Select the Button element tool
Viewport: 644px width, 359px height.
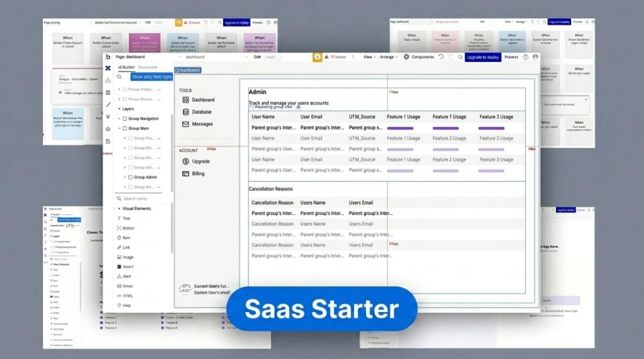point(125,228)
